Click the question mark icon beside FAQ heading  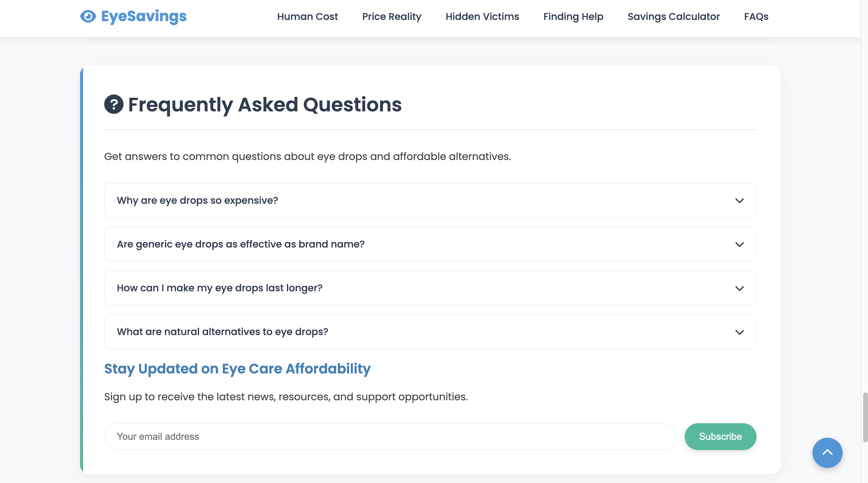(x=114, y=104)
